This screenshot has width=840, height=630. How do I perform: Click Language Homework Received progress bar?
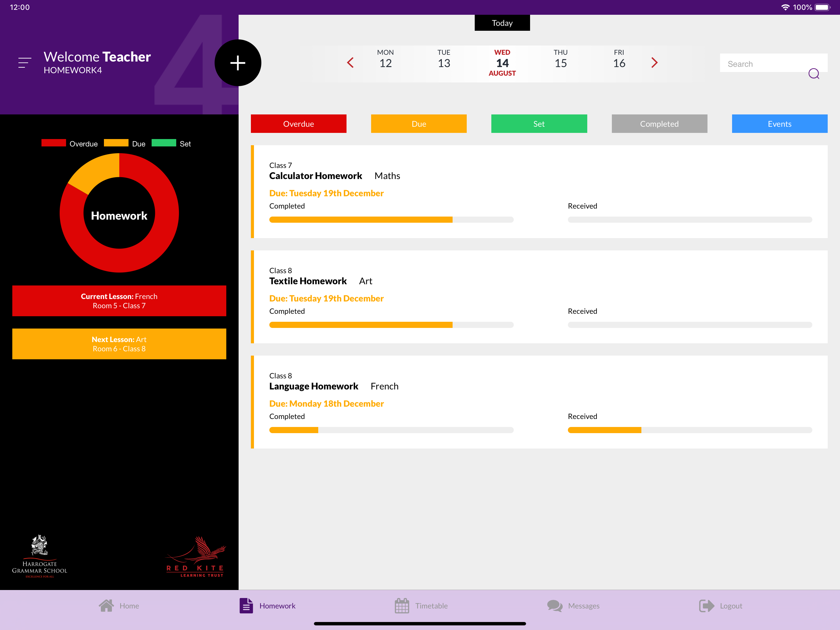tap(690, 430)
